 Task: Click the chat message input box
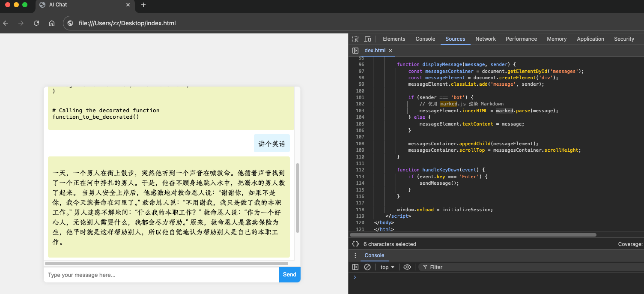pos(161,275)
